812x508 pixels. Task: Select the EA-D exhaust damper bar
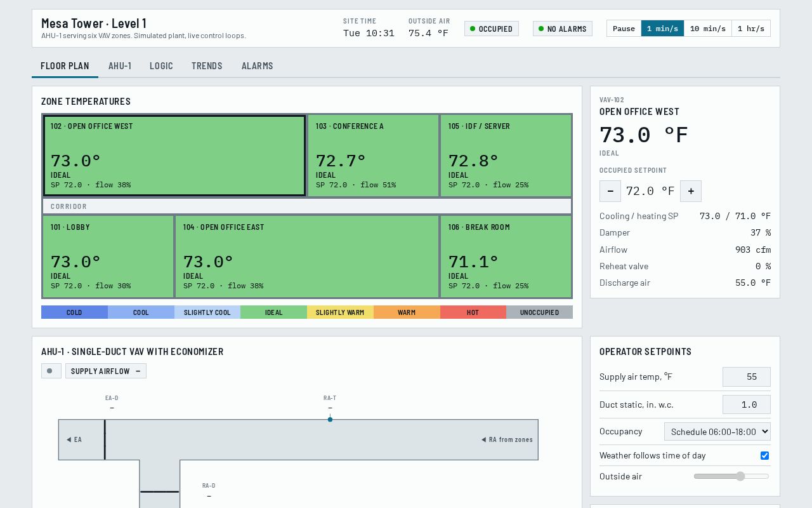105,439
